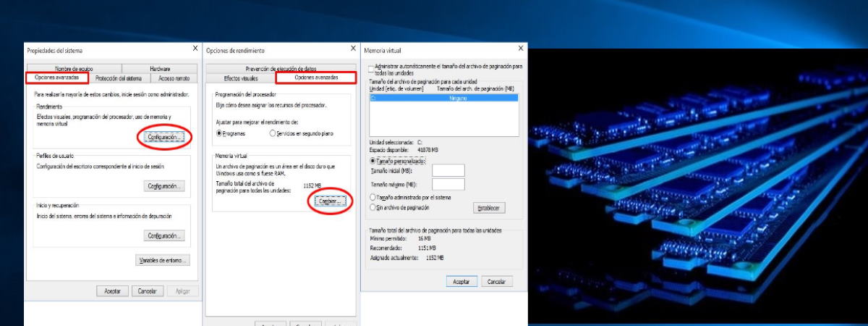This screenshot has width=868, height=326.
Task: Open the Acceso remoto tab
Action: tap(174, 78)
